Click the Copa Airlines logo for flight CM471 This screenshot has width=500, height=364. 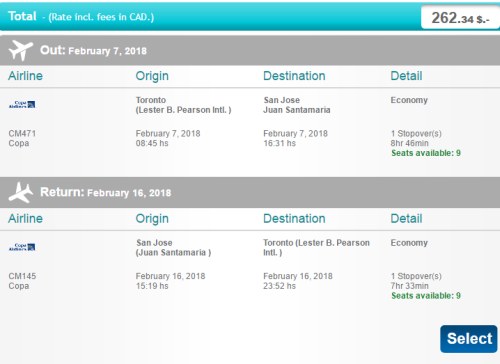pos(22,105)
